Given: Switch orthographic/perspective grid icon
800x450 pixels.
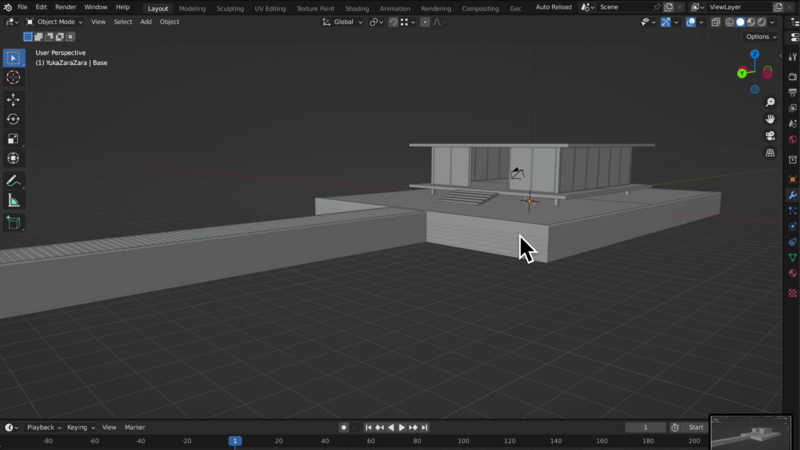Looking at the screenshot, I should coord(770,153).
